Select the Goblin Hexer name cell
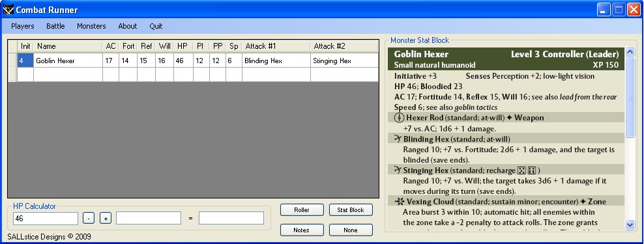The image size is (644, 244). tap(68, 61)
